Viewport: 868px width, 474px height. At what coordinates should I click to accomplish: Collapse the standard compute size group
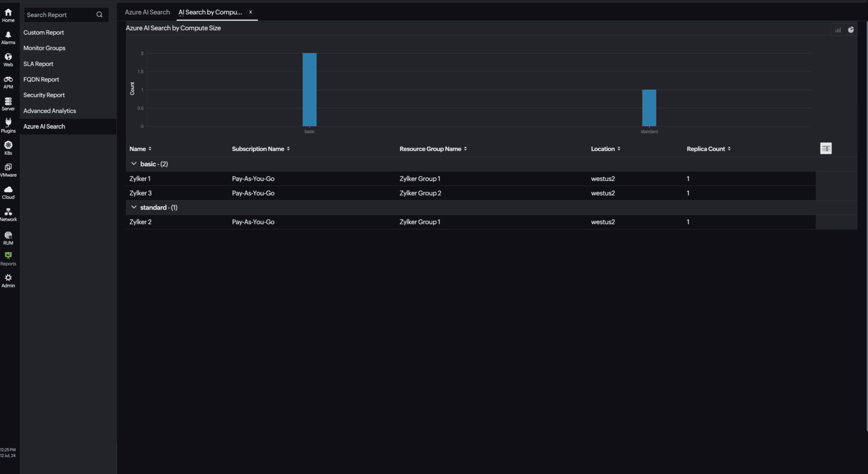[134, 207]
